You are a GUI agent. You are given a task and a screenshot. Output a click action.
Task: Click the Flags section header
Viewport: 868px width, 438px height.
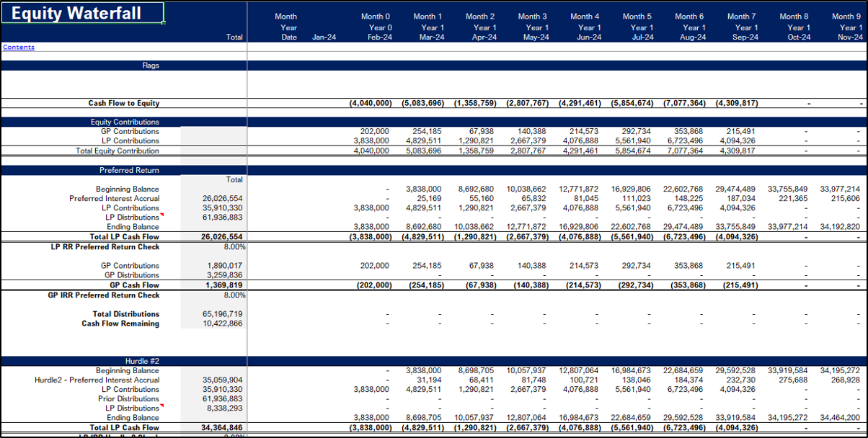pyautogui.click(x=150, y=66)
